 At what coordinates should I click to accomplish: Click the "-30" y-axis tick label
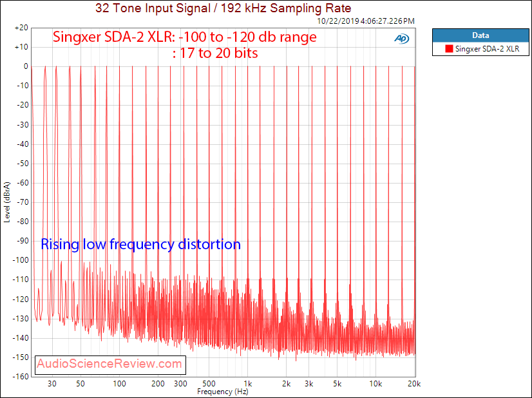(x=23, y=125)
